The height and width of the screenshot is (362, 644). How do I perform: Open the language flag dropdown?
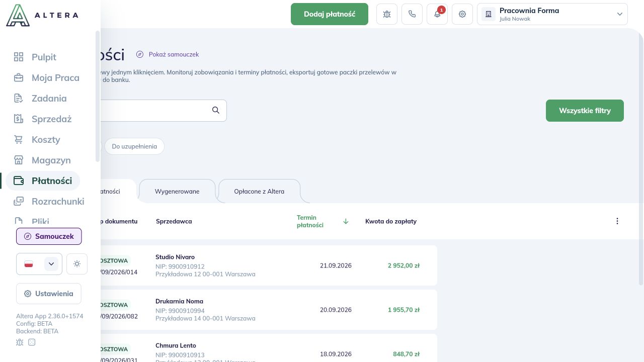click(39, 264)
